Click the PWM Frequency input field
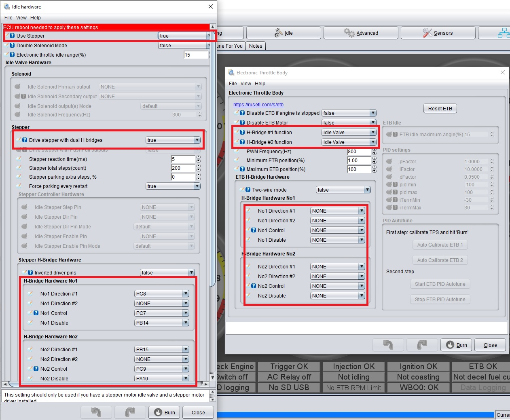The image size is (510, 420). (x=358, y=152)
